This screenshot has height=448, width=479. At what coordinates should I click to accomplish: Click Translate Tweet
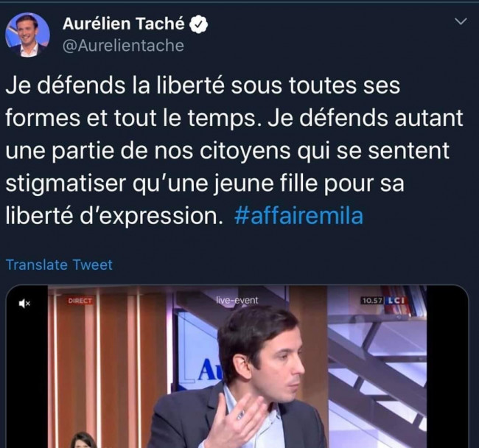[x=59, y=265]
